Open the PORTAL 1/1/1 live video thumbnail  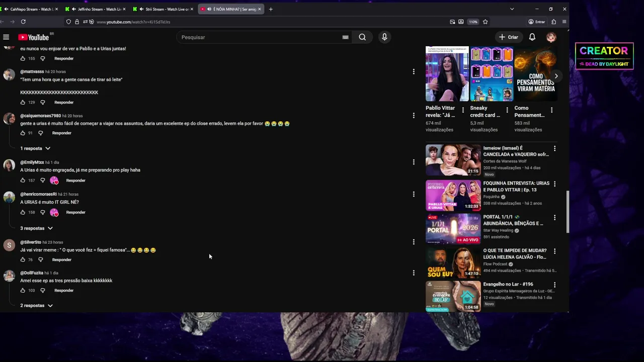pyautogui.click(x=453, y=229)
